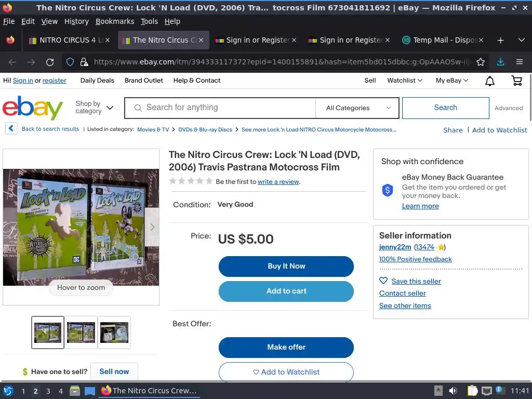The height and width of the screenshot is (399, 532).
Task: Click the Add to cart button
Action: click(286, 291)
